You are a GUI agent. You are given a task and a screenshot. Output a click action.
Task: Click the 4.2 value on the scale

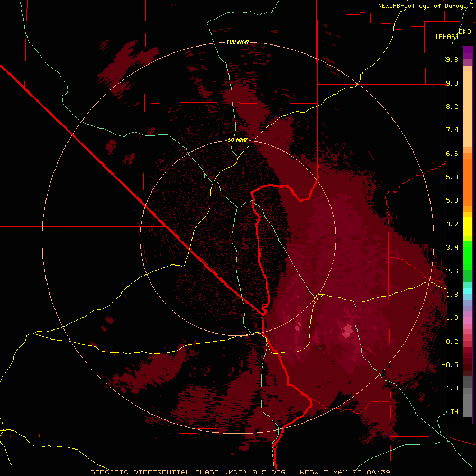452,224
